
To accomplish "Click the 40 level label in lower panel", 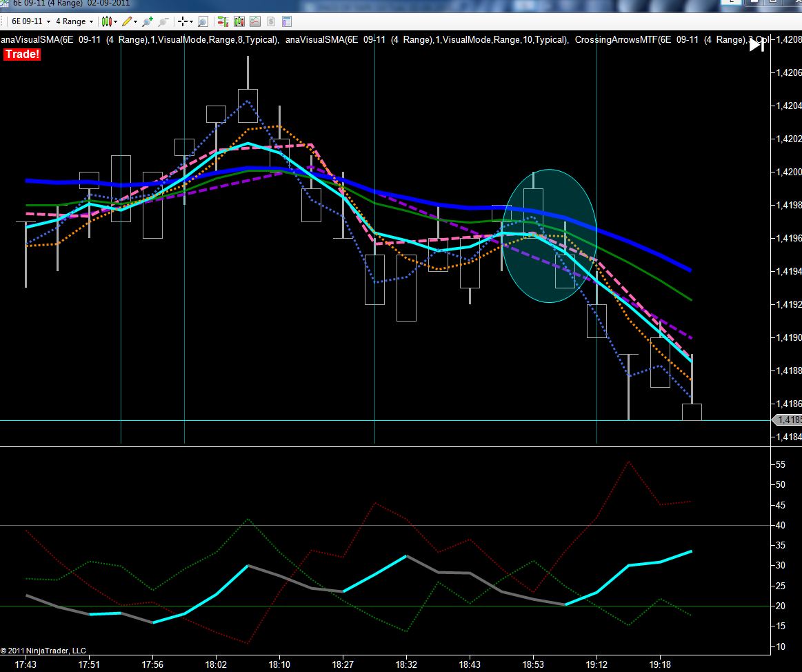I will pos(780,525).
